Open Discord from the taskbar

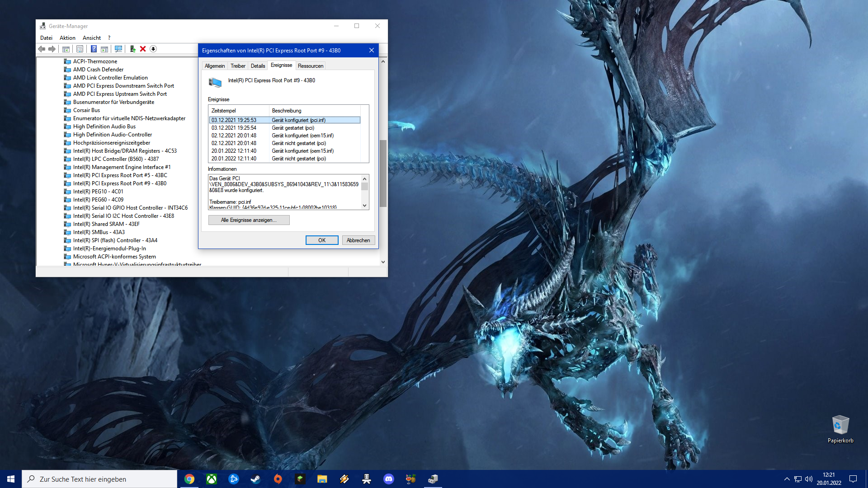(x=388, y=479)
